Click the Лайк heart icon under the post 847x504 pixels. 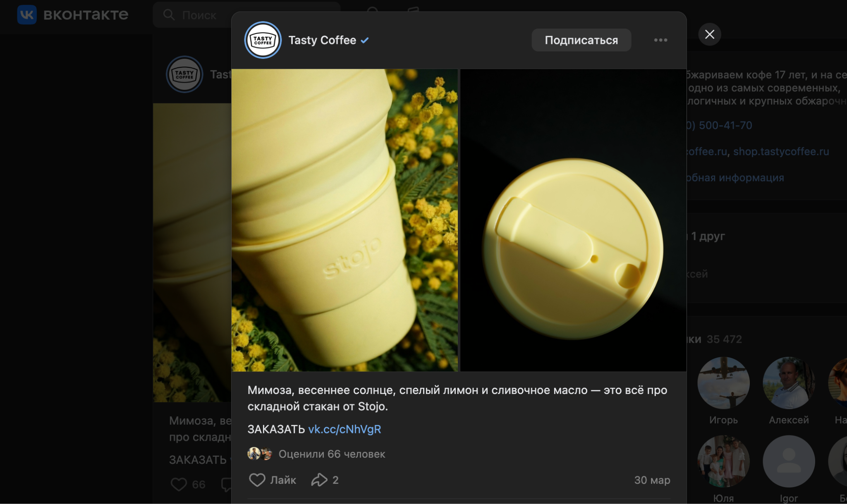[x=257, y=480]
